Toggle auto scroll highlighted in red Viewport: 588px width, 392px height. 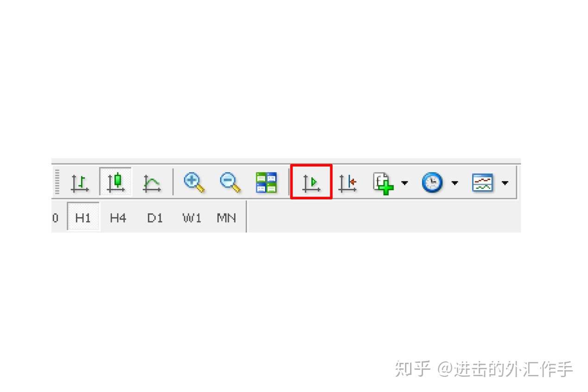[x=311, y=182]
